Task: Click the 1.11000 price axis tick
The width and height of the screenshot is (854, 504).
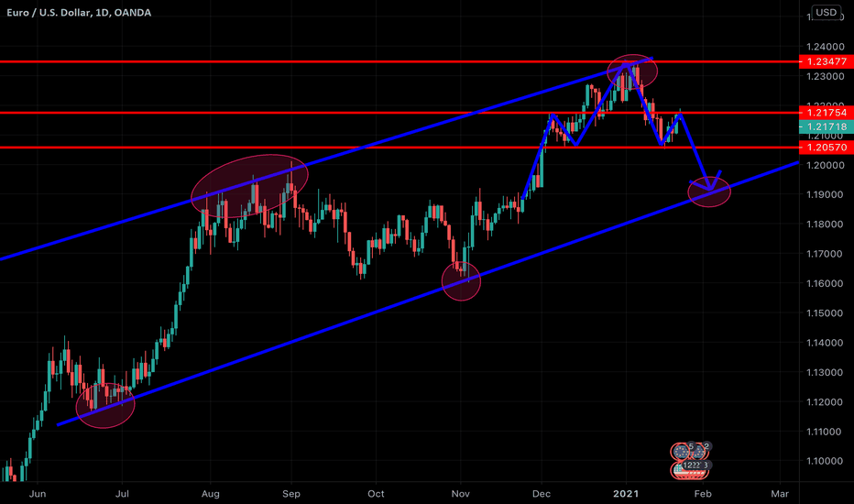Action: (826, 432)
